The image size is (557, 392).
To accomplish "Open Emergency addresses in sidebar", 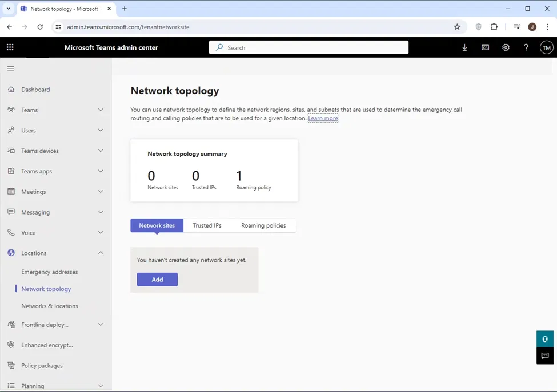I will click(x=49, y=272).
